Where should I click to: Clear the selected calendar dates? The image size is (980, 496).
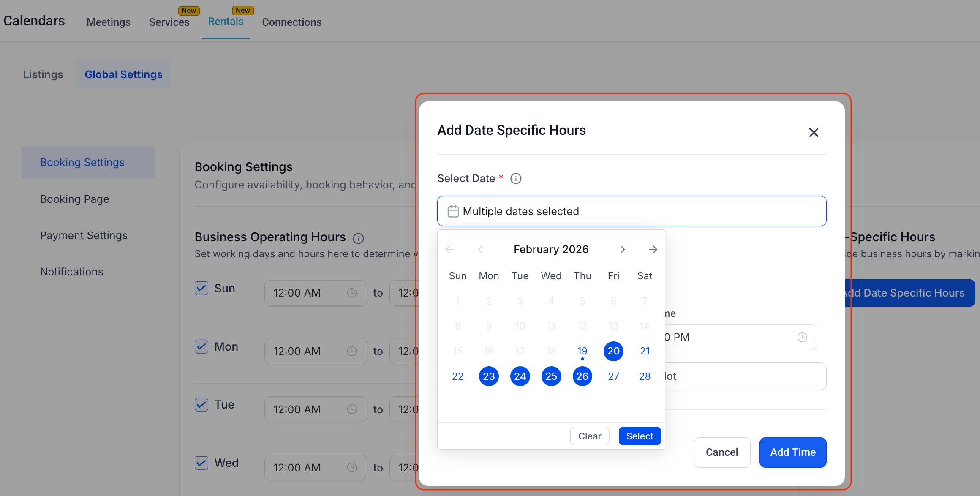(590, 436)
